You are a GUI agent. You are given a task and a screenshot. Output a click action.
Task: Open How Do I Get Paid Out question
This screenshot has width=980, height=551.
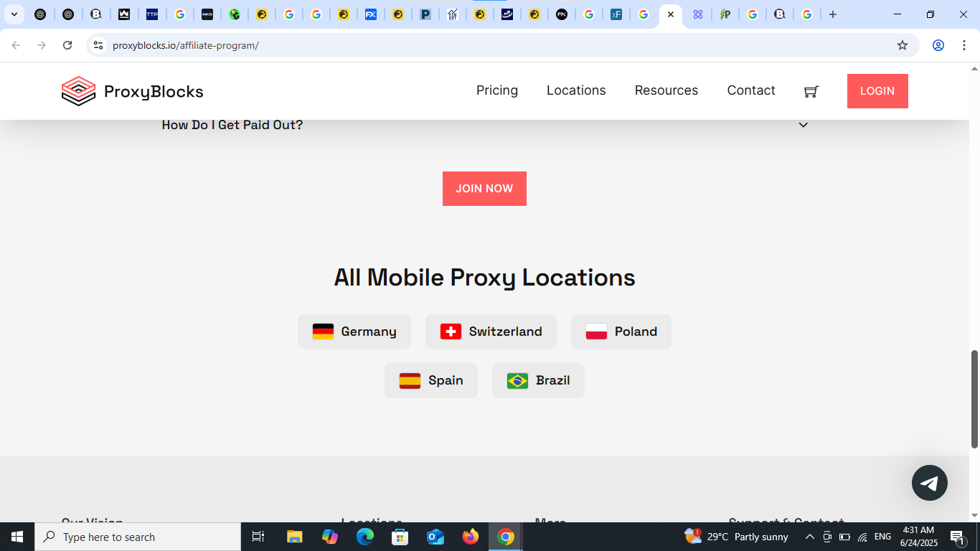pyautogui.click(x=232, y=125)
